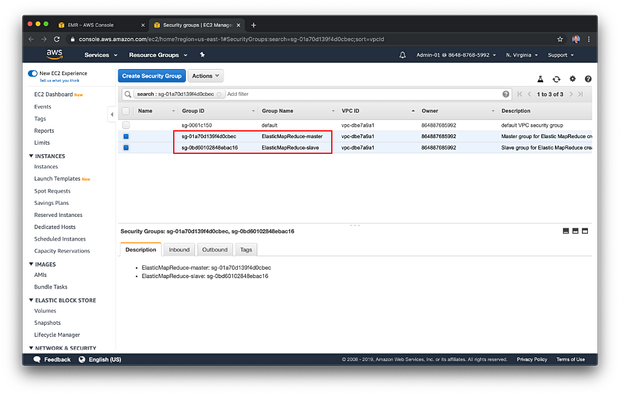Minimize details pane with first layout icon

pos(566,231)
